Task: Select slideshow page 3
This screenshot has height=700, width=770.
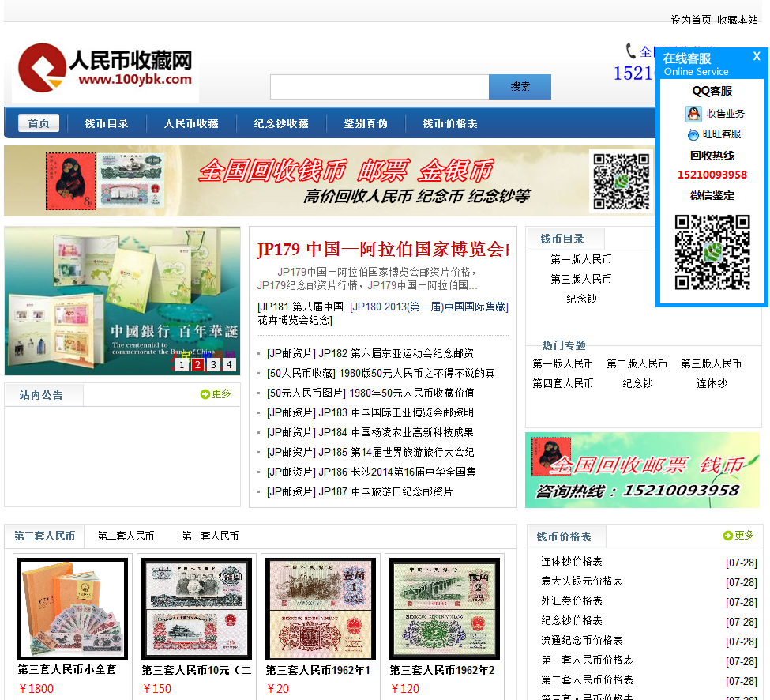Action: pos(213,364)
